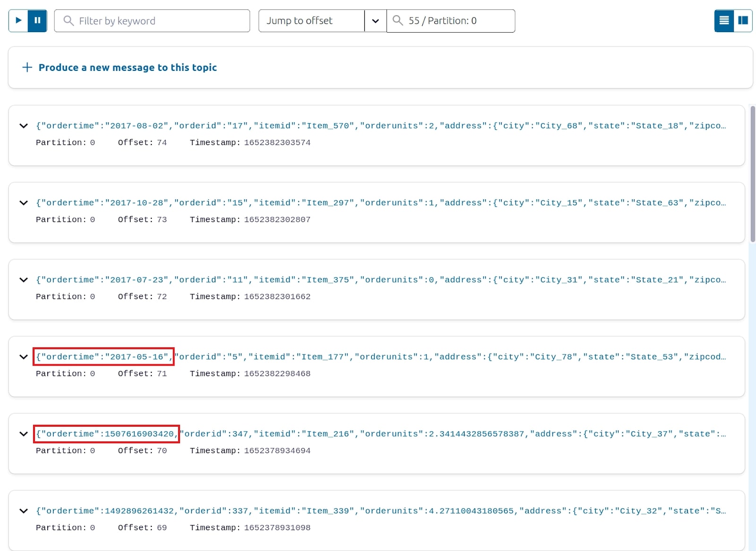Click timestamp 1652378931098
The height and width of the screenshot is (551, 756).
tap(277, 528)
